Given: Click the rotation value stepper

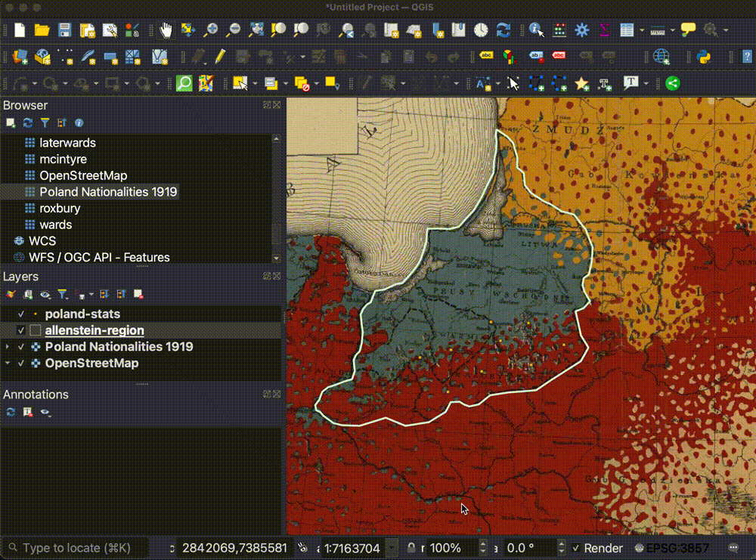Looking at the screenshot, I should tap(561, 548).
